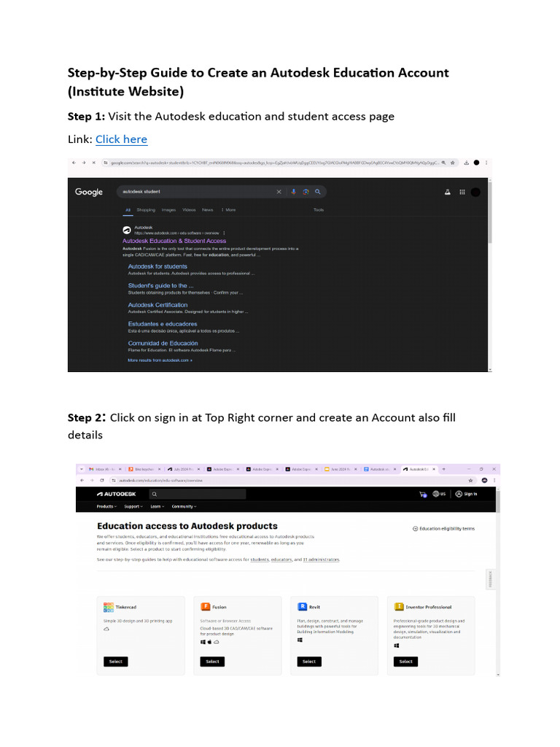Click the forward arrow in the Google browser toolbar
560x747 pixels.
(84, 163)
